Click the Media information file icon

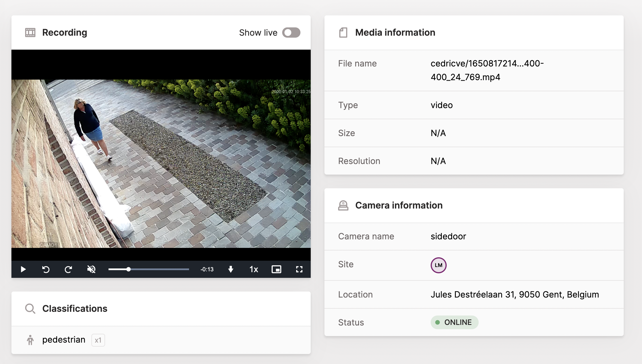pos(343,33)
